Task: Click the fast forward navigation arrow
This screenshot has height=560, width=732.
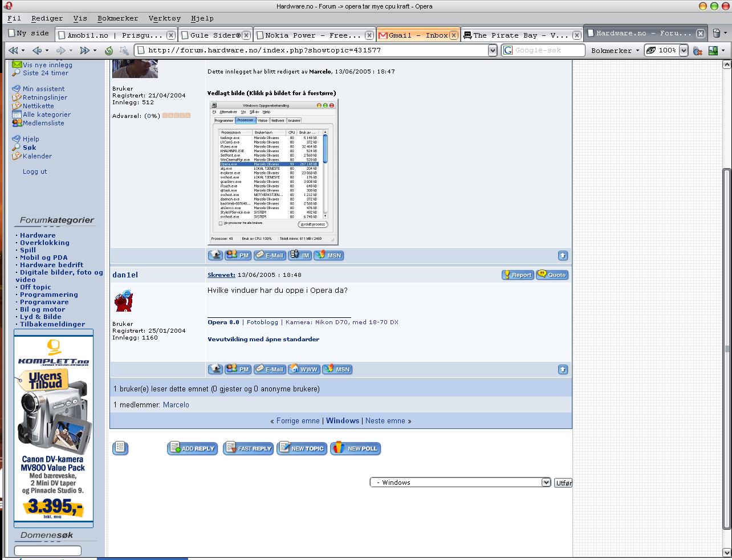Action: pos(84,51)
